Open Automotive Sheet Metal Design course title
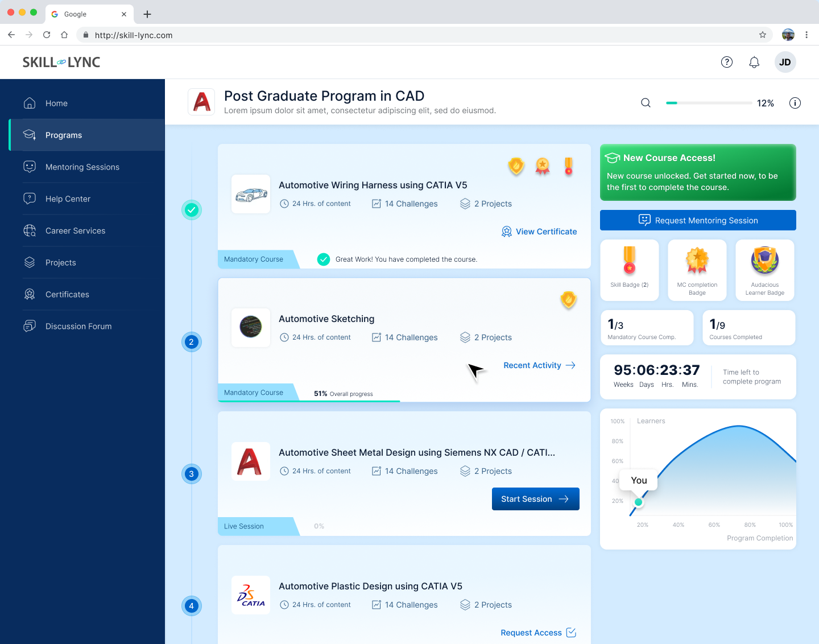The width and height of the screenshot is (819, 644). click(417, 452)
